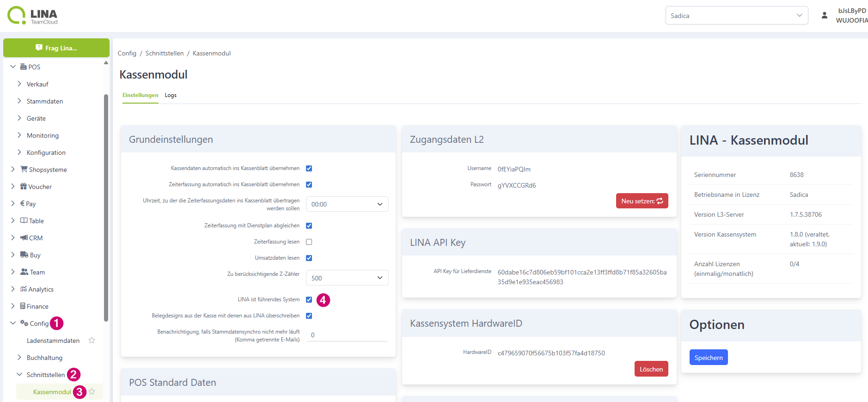Click the Buy truck icon
Image resolution: width=868 pixels, height=402 pixels.
pyautogui.click(x=24, y=255)
